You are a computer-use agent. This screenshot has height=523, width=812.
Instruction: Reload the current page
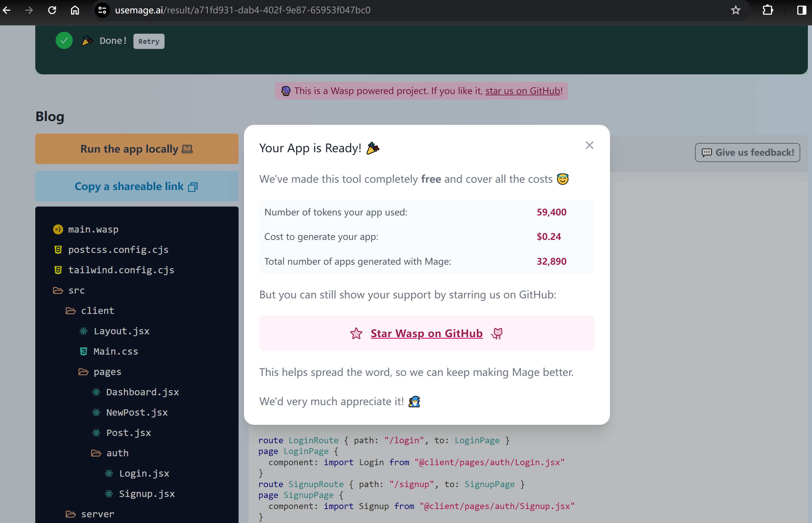tap(52, 10)
